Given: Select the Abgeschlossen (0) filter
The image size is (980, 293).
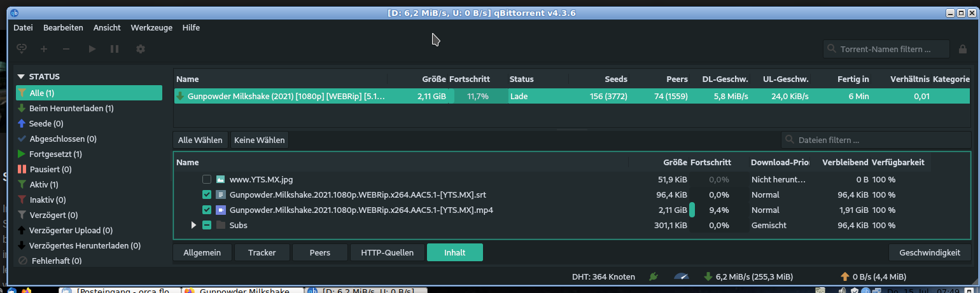Looking at the screenshot, I should [89, 139].
